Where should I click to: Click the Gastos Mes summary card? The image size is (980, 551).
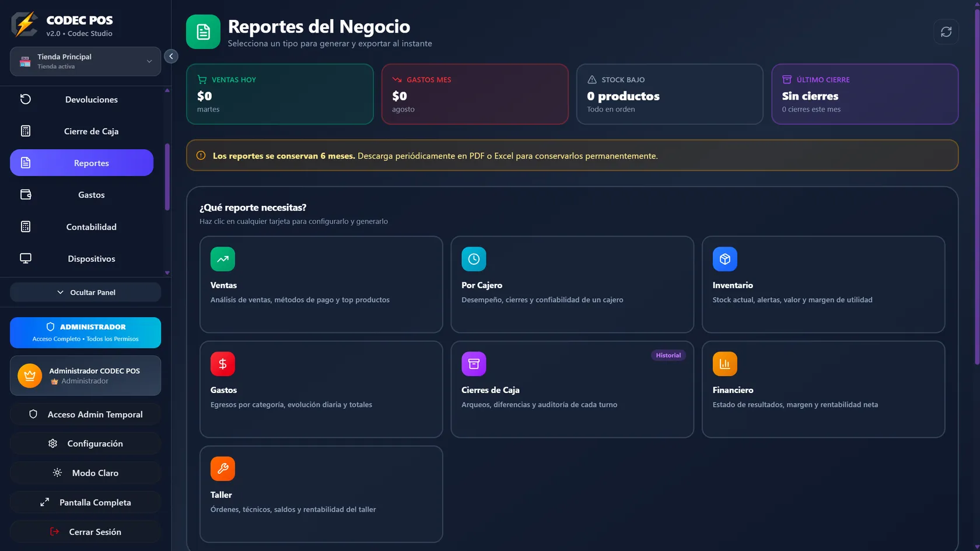click(475, 94)
